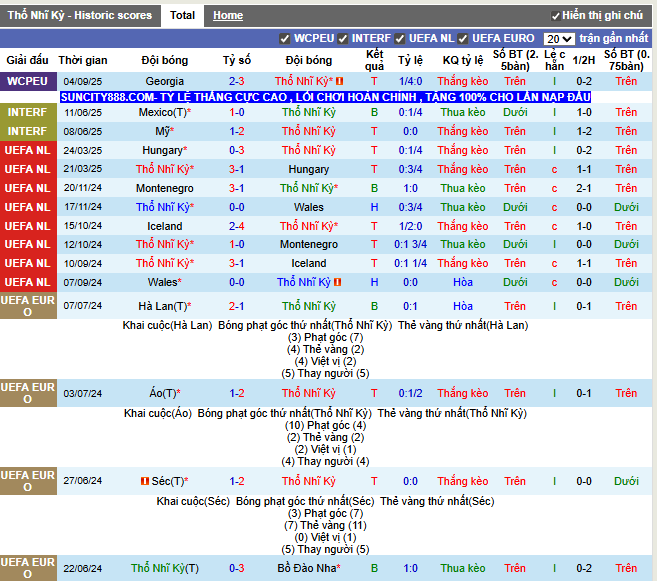Click score 2-1 in Hà Lan row
Image resolution: width=657 pixels, height=581 pixels.
pos(237,306)
